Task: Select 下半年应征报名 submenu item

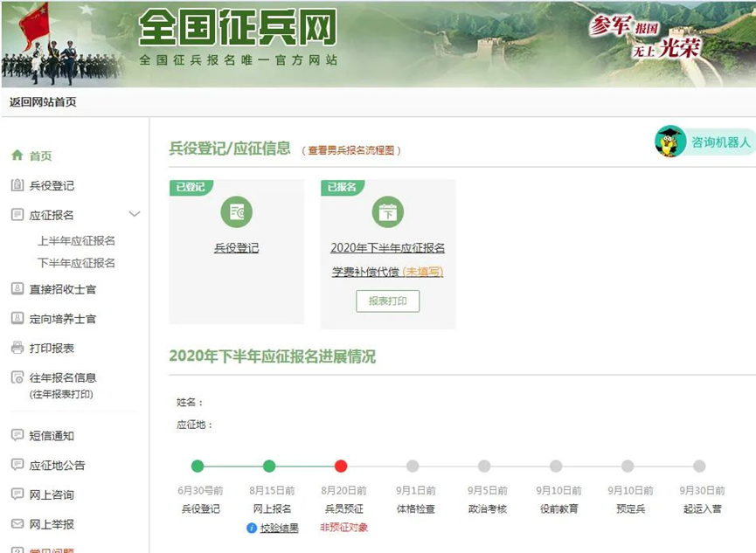Action: (76, 263)
